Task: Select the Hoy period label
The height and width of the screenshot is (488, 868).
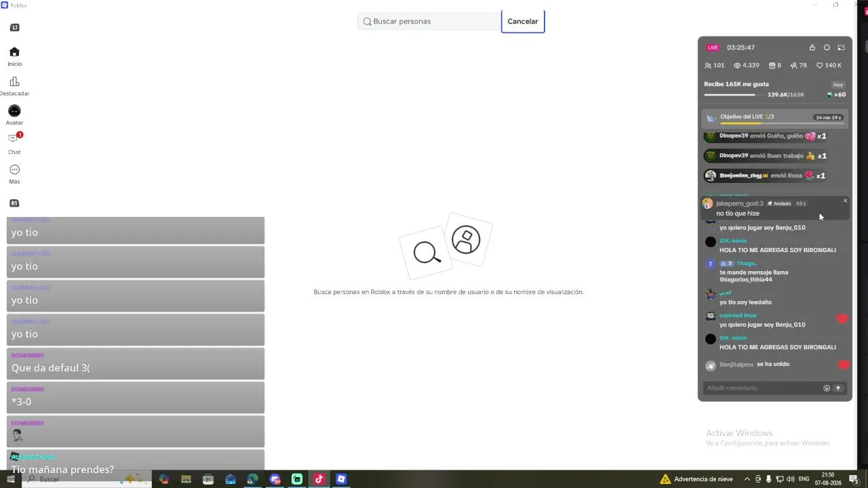Action: [x=838, y=85]
